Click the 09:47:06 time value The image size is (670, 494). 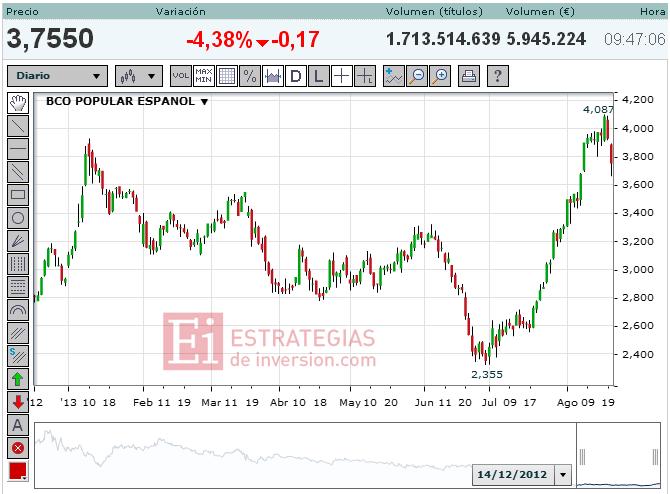pyautogui.click(x=635, y=39)
